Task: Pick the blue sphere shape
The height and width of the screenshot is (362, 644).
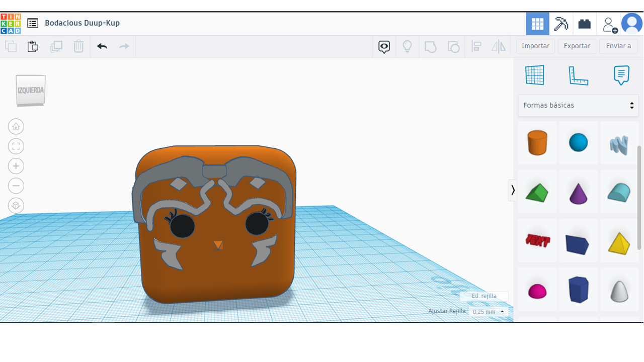Action: tap(578, 143)
